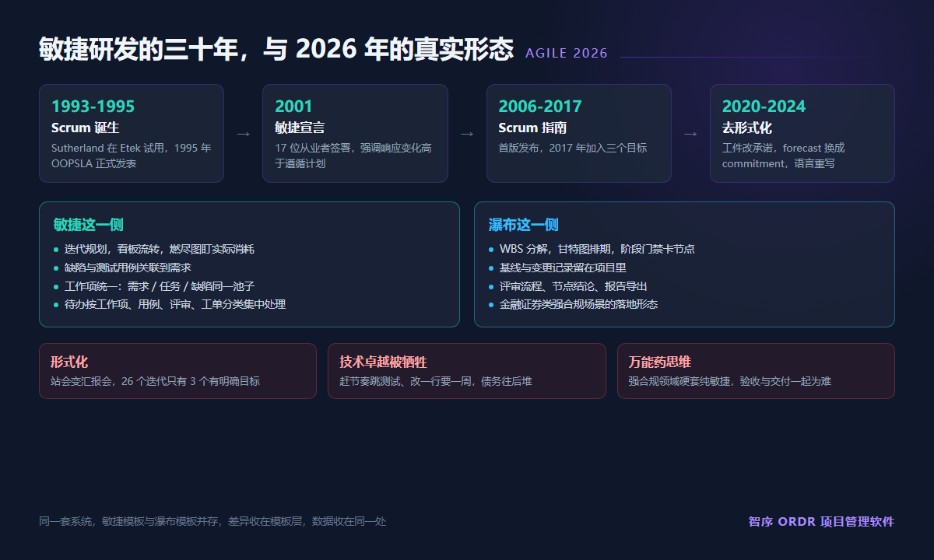Click the 形式化 card heading
This screenshot has height=560, width=934.
[69, 362]
